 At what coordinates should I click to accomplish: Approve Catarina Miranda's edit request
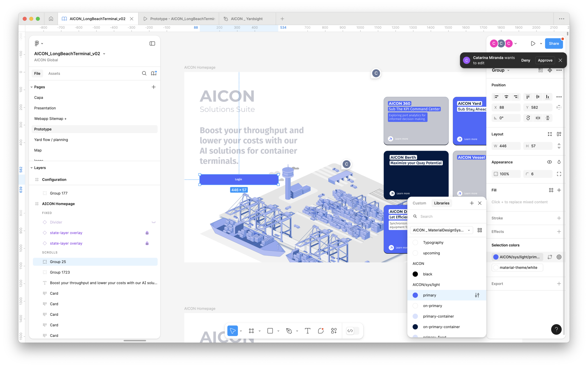tap(545, 60)
